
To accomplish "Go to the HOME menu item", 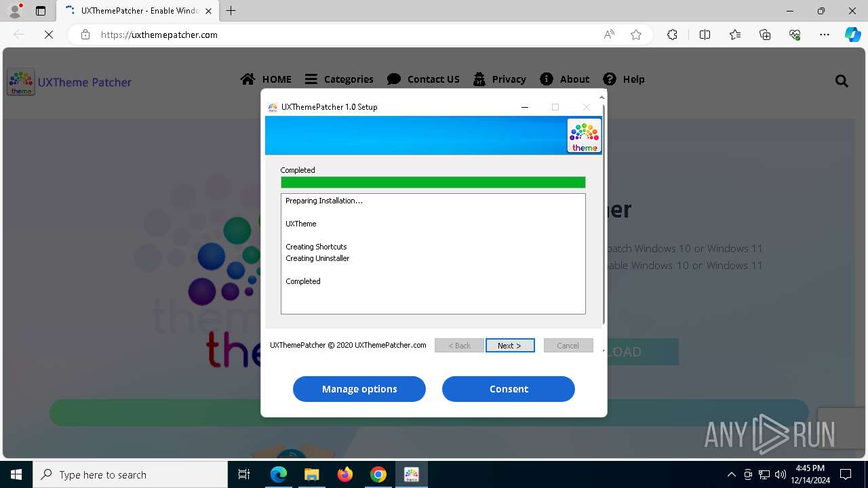I will 266,79.
